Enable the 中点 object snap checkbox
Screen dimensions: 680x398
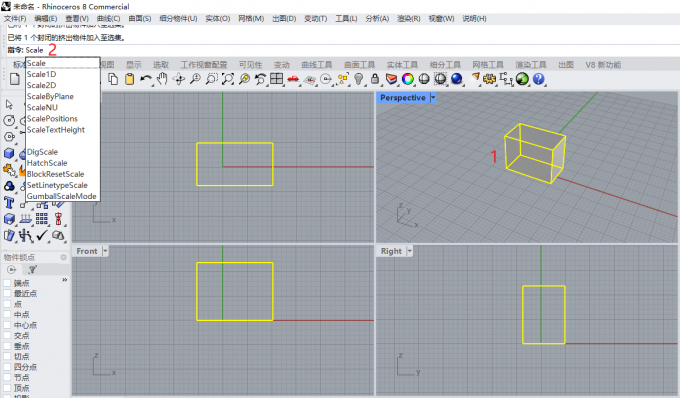(x=7, y=314)
